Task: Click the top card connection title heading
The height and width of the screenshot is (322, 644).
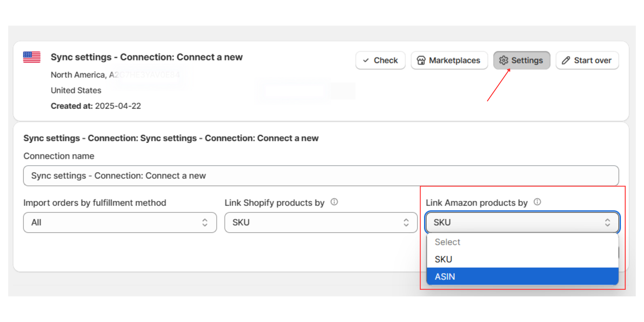Action: point(147,57)
